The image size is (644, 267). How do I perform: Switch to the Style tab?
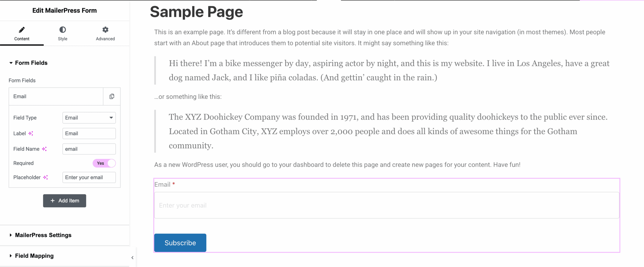click(62, 34)
